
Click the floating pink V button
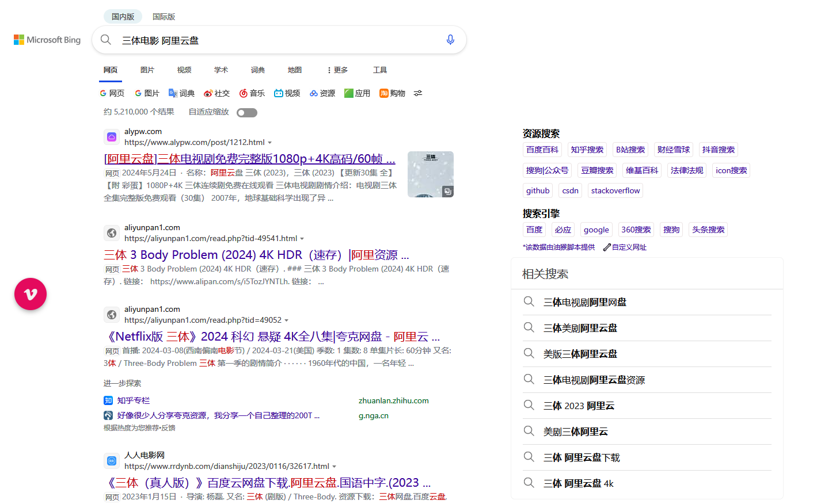pyautogui.click(x=31, y=294)
